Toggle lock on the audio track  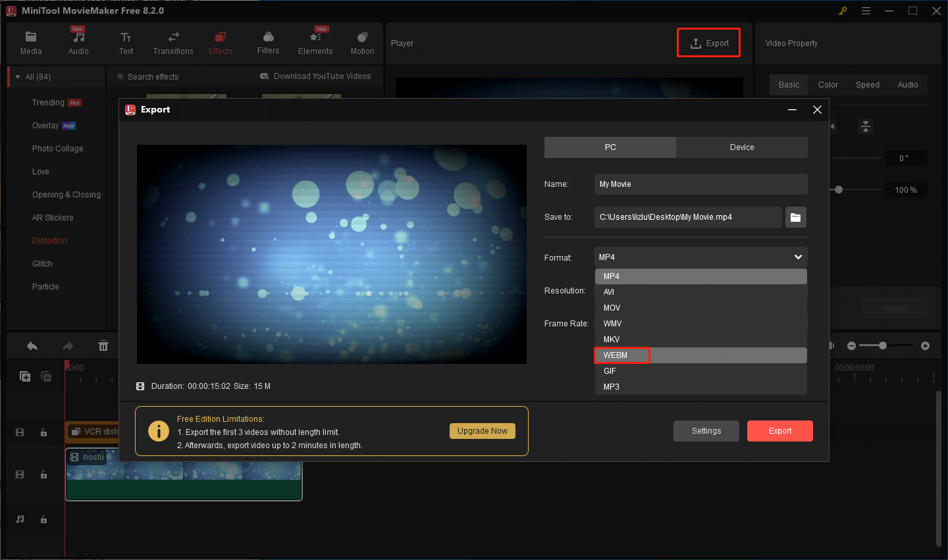(x=43, y=519)
